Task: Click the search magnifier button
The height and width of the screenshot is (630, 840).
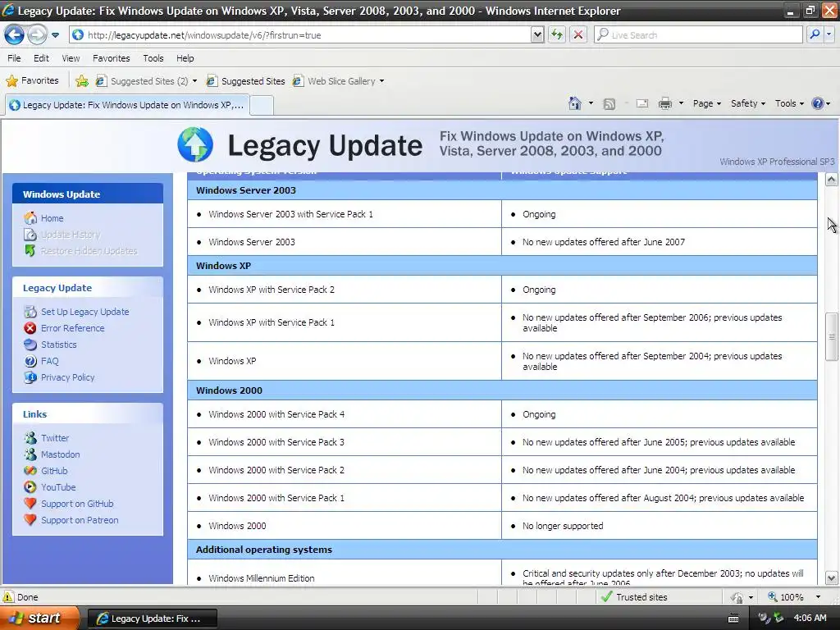Action: [815, 34]
